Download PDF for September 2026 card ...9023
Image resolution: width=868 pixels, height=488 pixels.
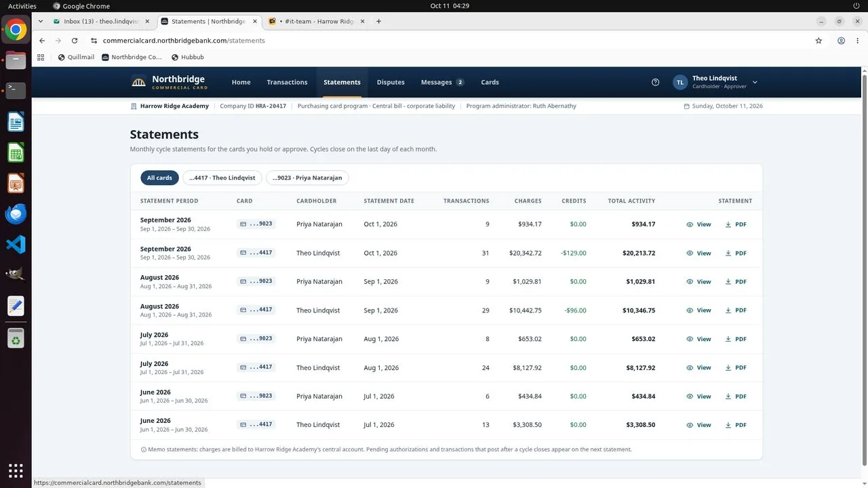(x=736, y=224)
